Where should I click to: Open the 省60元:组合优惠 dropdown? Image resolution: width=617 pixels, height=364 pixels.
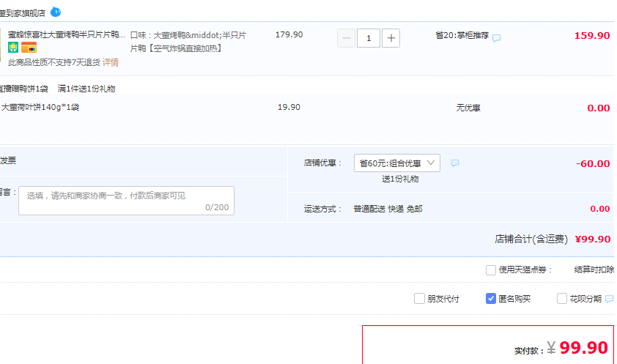tap(397, 163)
